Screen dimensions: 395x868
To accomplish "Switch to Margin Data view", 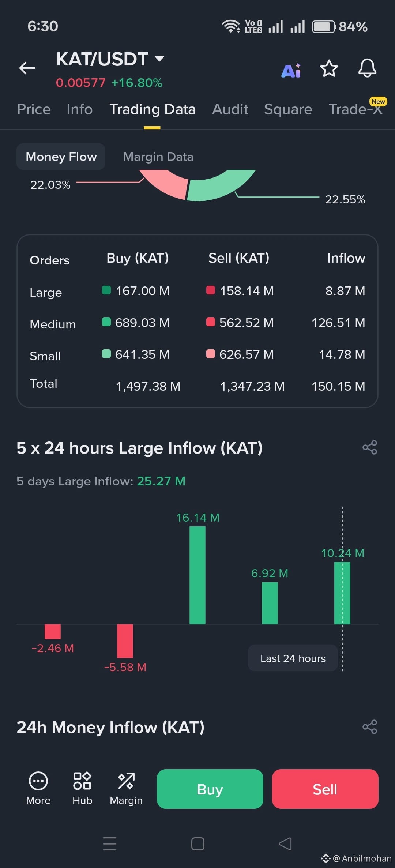I will pyautogui.click(x=158, y=157).
